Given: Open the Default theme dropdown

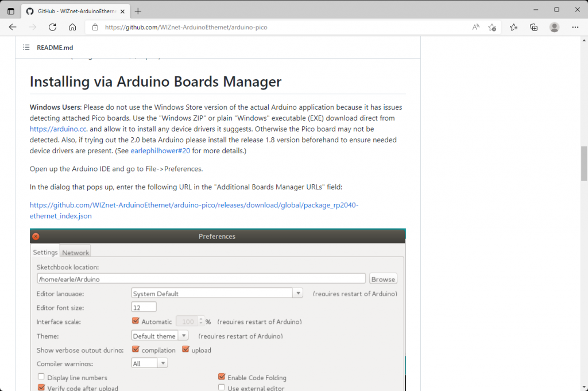Looking at the screenshot, I should coord(160,335).
